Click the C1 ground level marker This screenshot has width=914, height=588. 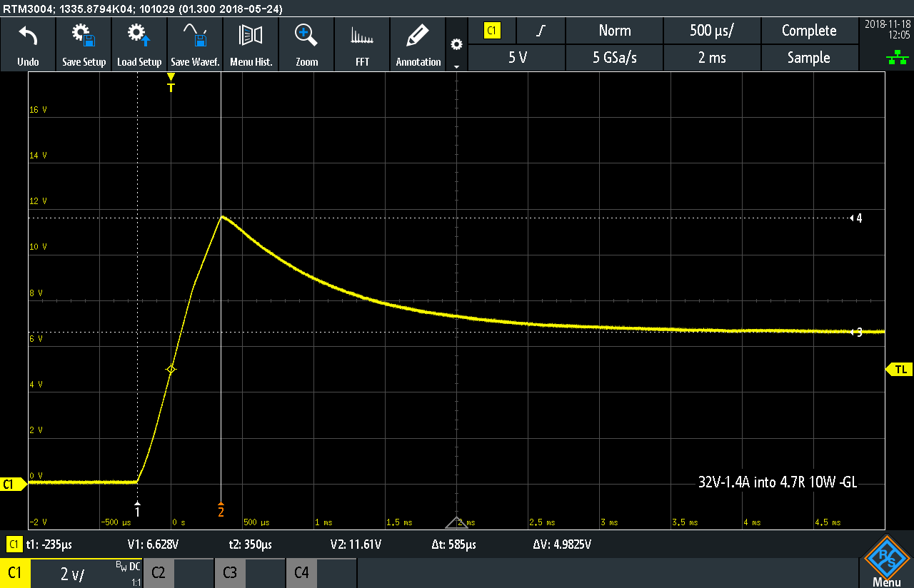12,485
